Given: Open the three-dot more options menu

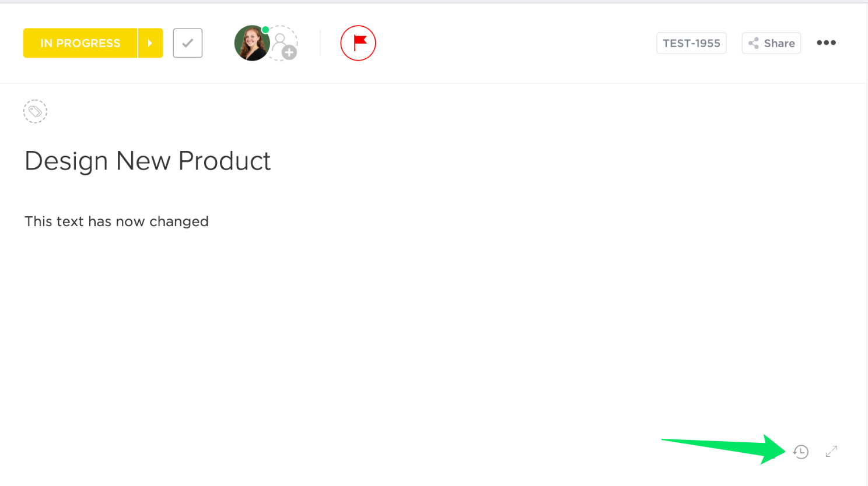Looking at the screenshot, I should tap(826, 43).
